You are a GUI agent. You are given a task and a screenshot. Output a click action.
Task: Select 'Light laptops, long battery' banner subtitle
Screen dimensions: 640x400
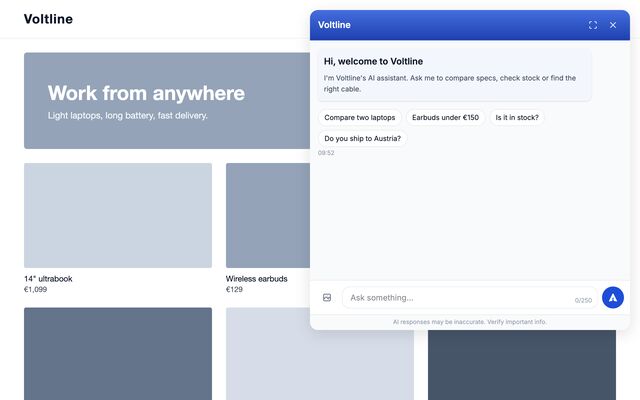pyautogui.click(x=128, y=116)
